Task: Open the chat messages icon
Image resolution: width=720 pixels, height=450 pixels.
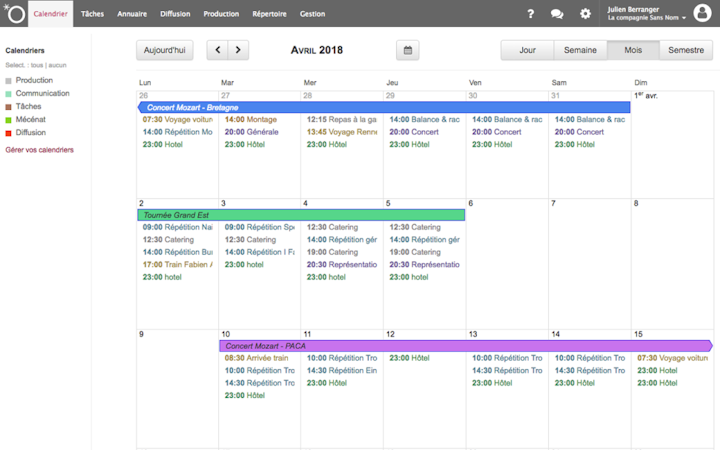Action: pyautogui.click(x=557, y=14)
